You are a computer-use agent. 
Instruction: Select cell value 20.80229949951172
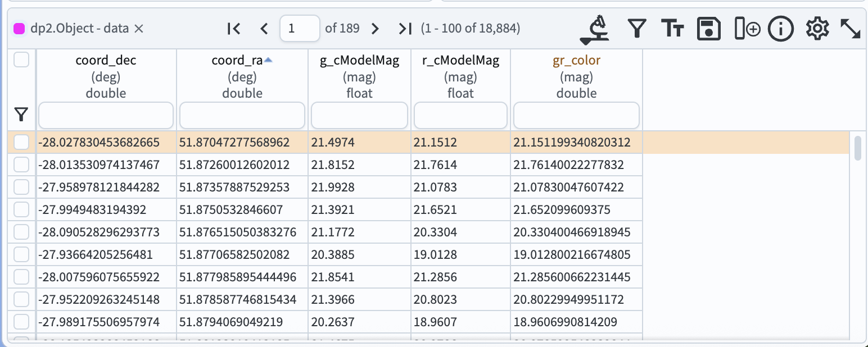coord(568,299)
